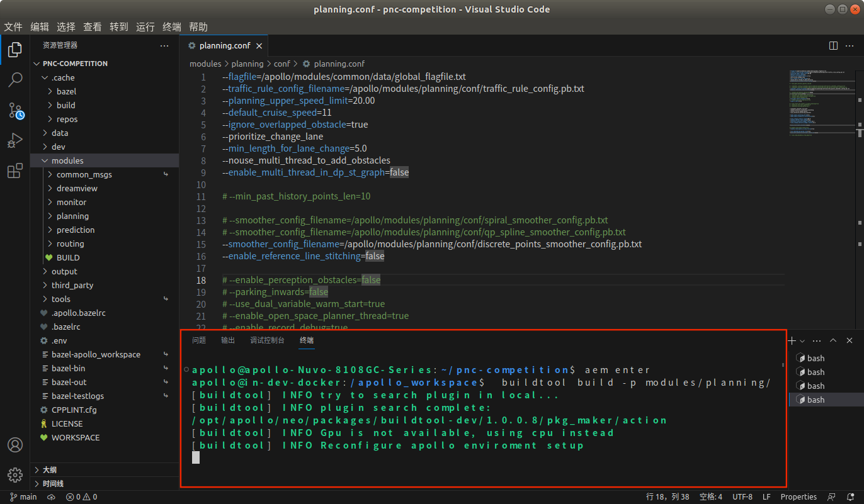
Task: Click new terminal plus button
Action: point(792,340)
